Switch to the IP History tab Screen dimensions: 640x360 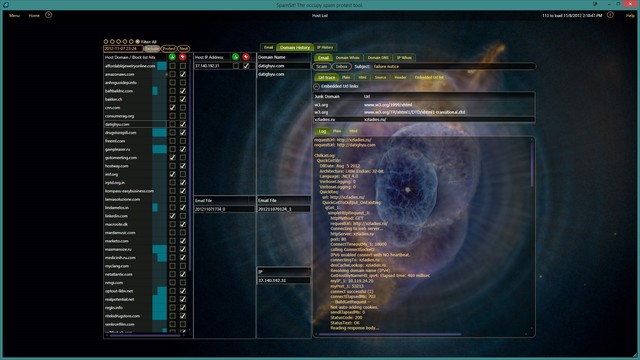[x=325, y=47]
